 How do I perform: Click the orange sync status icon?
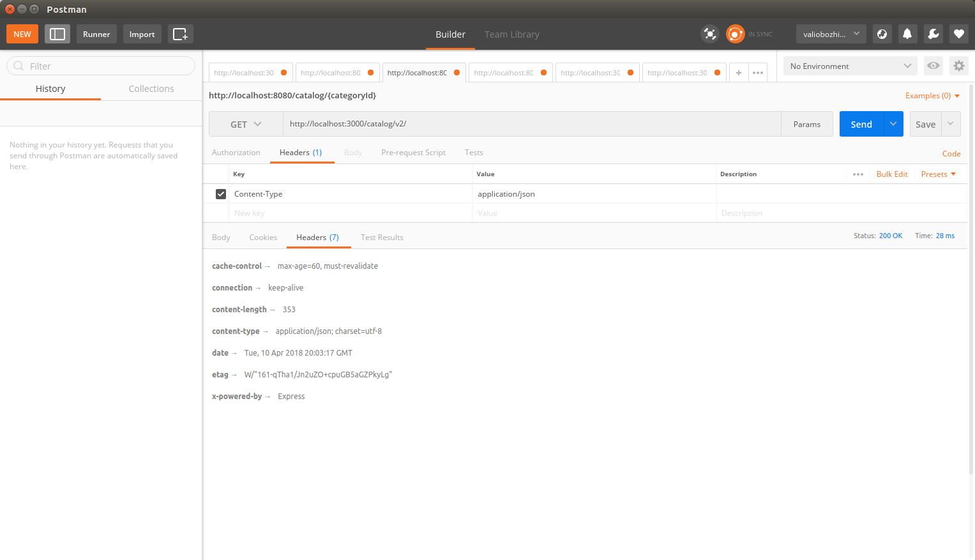pyautogui.click(x=736, y=34)
